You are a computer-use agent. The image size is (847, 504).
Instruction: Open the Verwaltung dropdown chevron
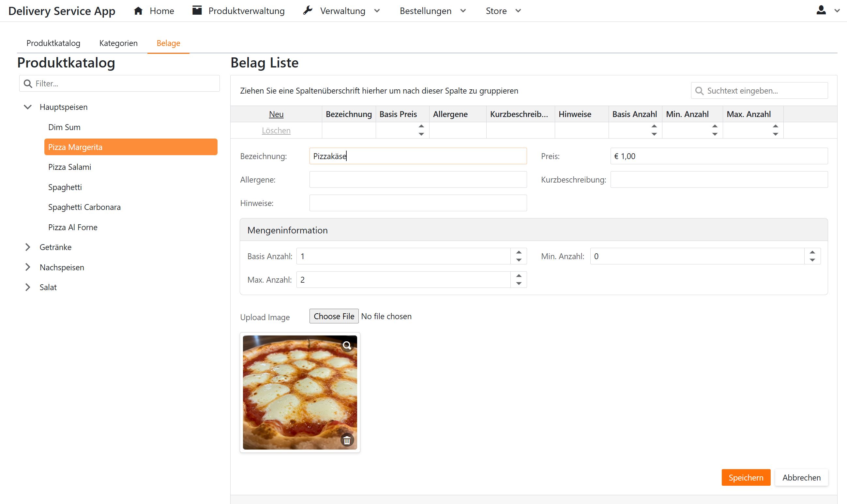(377, 11)
